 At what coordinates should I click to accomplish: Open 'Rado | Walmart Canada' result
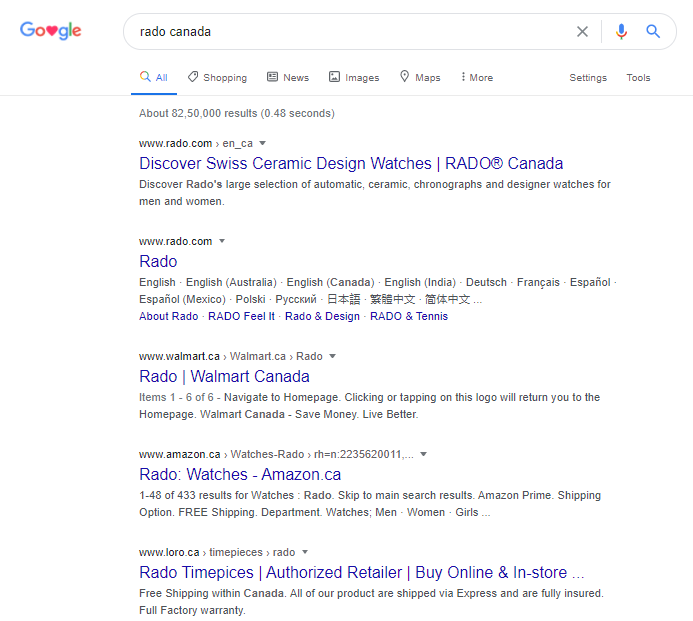pos(224,377)
